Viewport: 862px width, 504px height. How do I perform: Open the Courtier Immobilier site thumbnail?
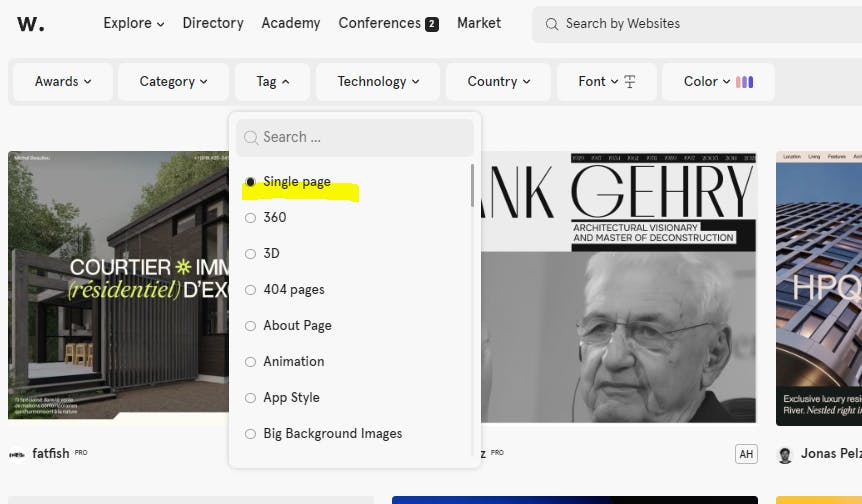pos(118,286)
